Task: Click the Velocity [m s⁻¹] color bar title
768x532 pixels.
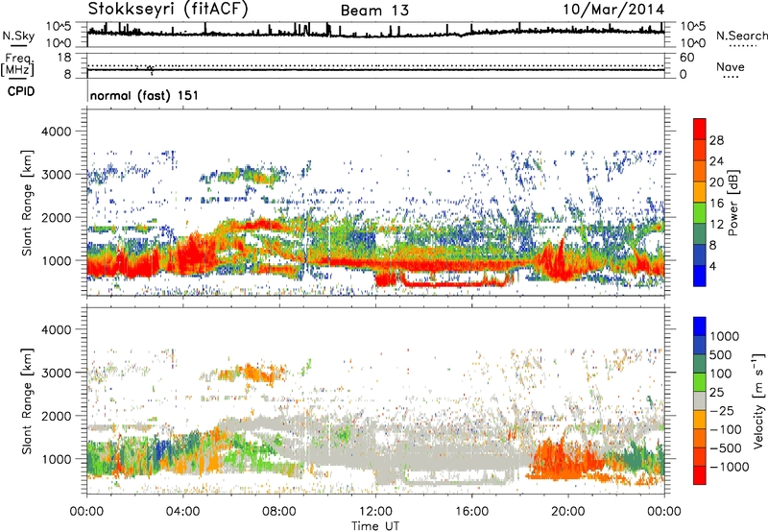Action: pos(758,400)
